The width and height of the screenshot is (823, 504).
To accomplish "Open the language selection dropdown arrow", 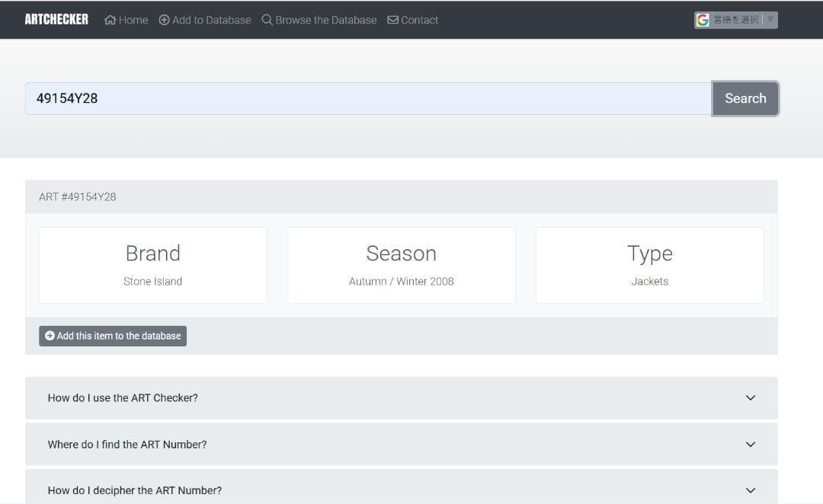I will [770, 20].
